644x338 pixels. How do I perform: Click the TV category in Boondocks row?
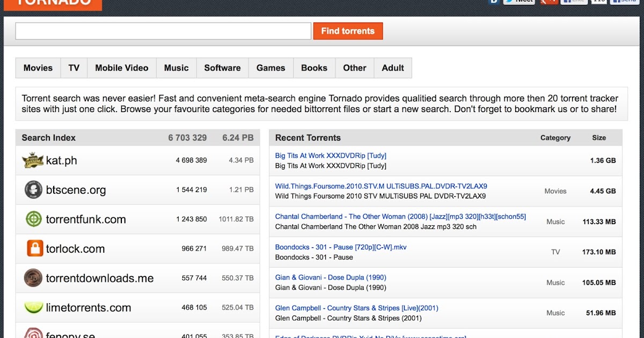click(555, 252)
